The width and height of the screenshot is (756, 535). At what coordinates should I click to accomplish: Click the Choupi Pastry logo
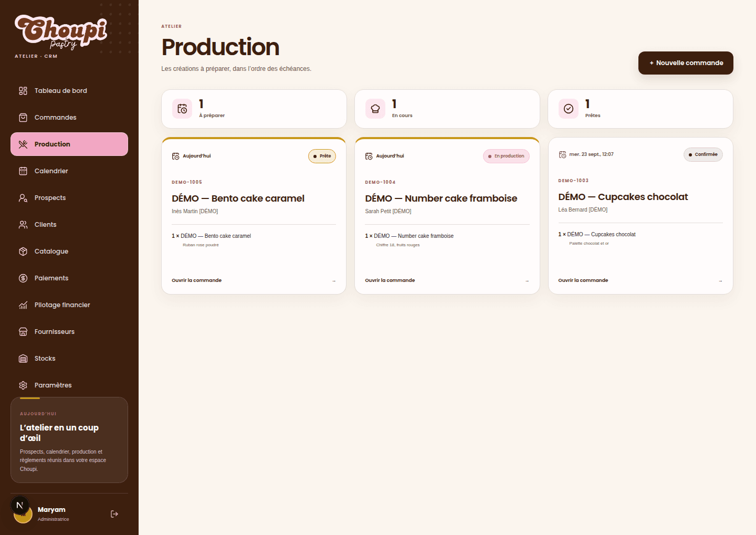(x=61, y=33)
